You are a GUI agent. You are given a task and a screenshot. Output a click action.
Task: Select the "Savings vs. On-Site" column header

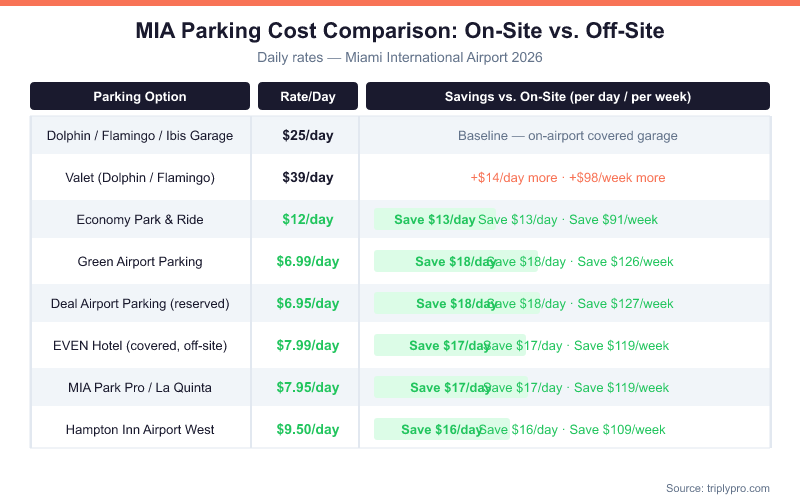[568, 97]
